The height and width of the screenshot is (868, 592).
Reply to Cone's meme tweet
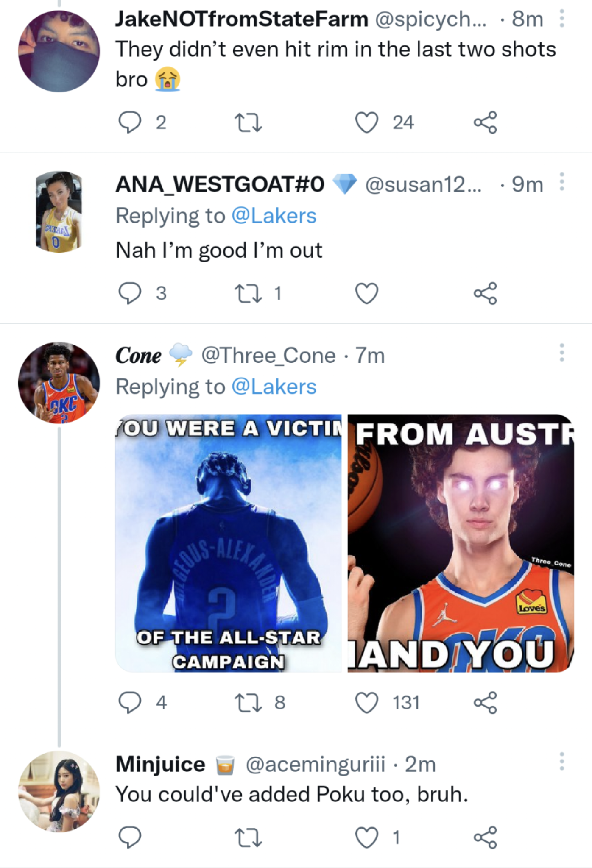coord(129,703)
